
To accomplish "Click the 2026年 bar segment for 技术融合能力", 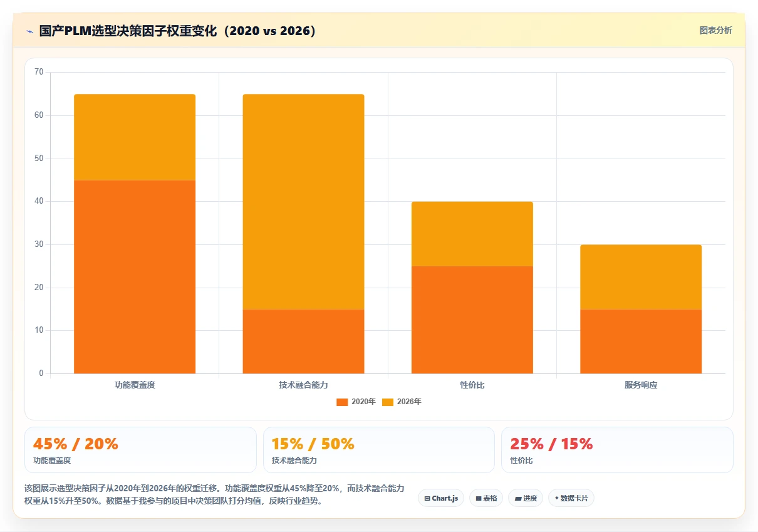I will click(x=303, y=202).
